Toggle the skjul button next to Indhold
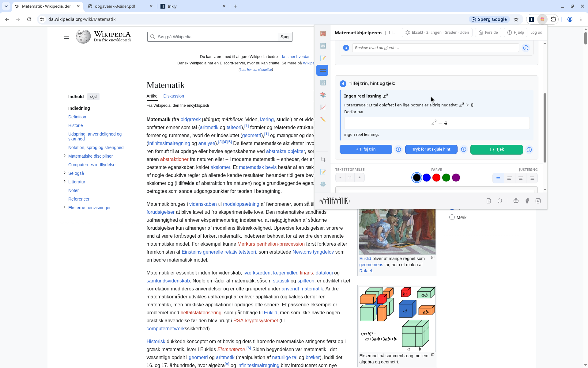This screenshot has height=368, width=588. 93,97
